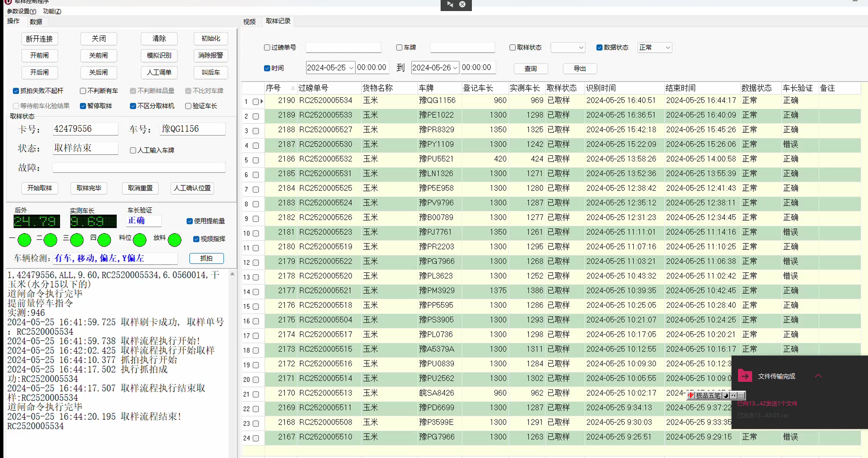The image size is (868, 458).
Task: Click the start time field 00:00:00
Action: (x=372, y=68)
